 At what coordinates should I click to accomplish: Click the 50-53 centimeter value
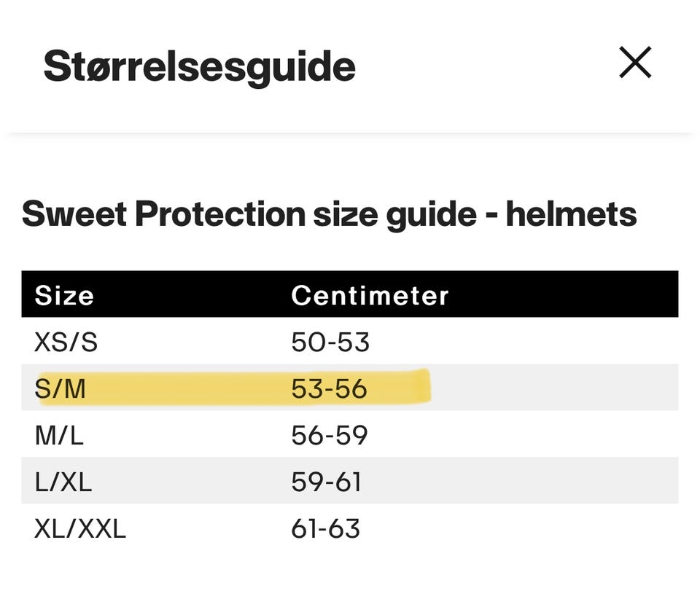click(x=330, y=342)
